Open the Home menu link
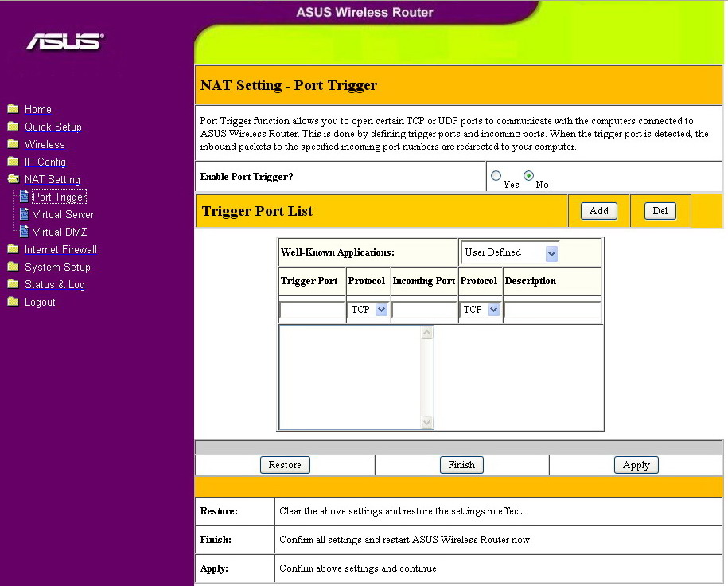The height and width of the screenshot is (586, 728). coord(37,109)
